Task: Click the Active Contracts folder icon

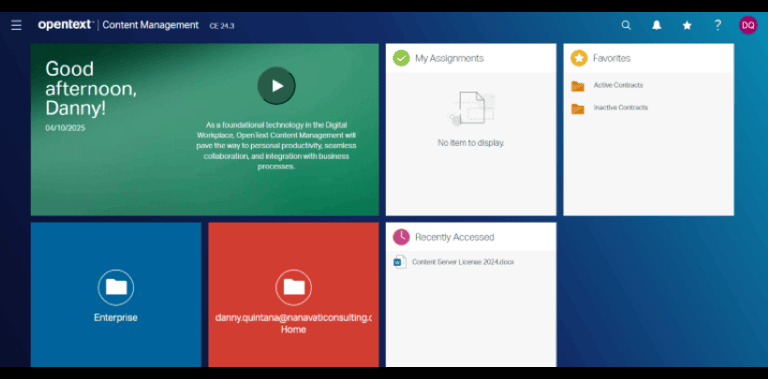Action: click(x=577, y=86)
